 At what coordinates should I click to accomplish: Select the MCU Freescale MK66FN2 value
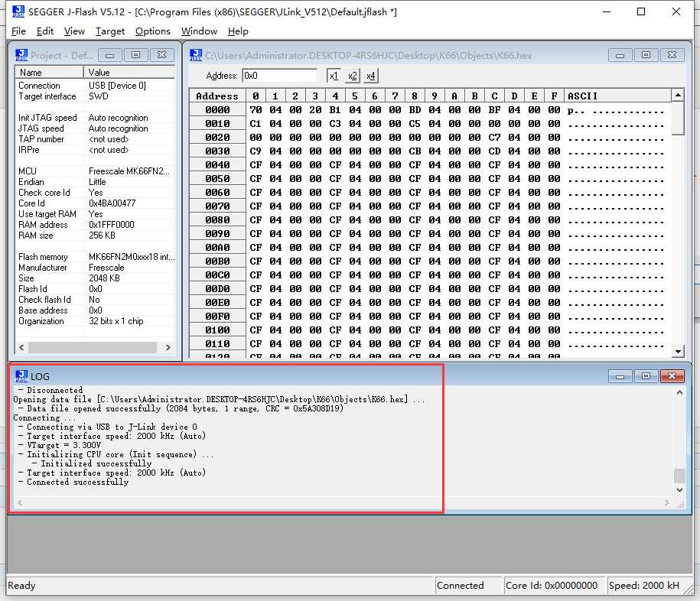point(129,171)
